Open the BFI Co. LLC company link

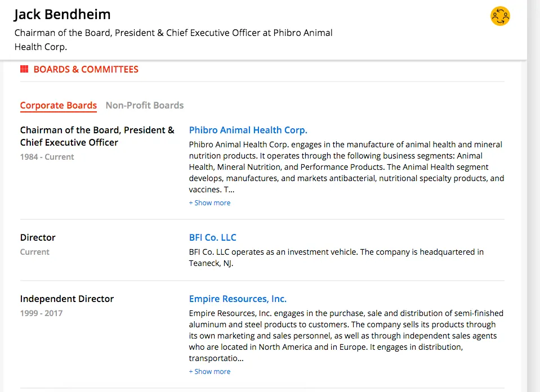tap(212, 237)
